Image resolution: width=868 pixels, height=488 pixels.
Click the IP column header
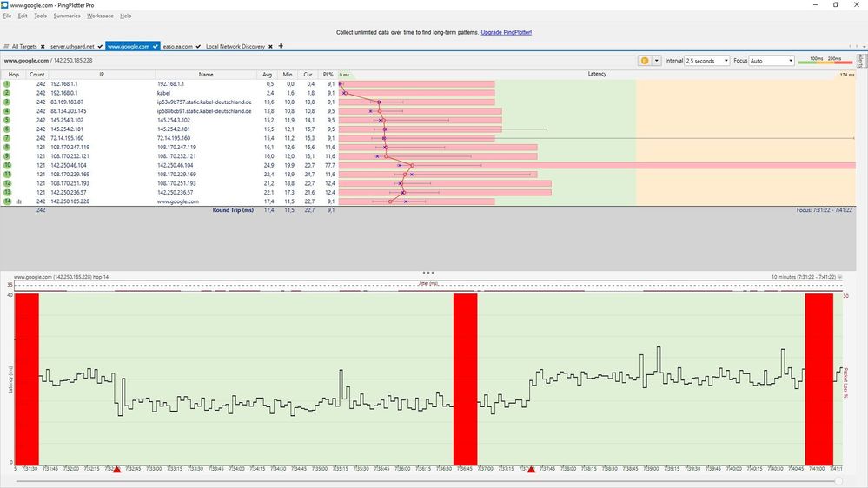[x=102, y=75]
